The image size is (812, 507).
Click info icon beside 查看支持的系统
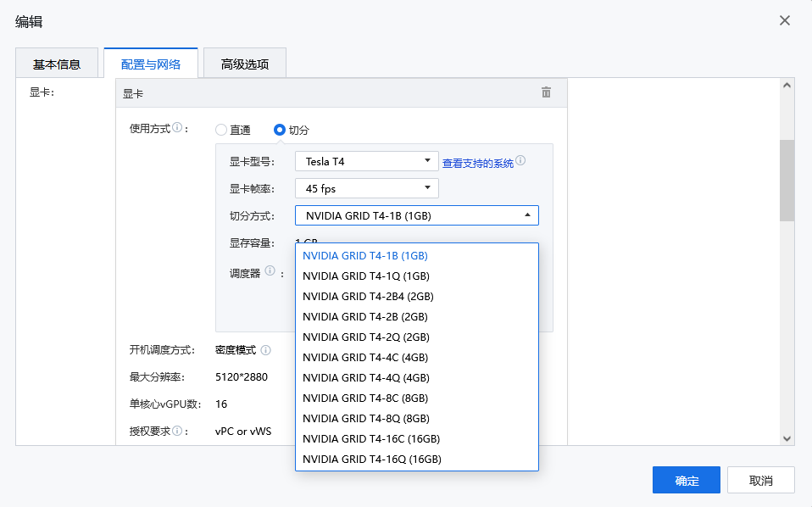point(520,160)
